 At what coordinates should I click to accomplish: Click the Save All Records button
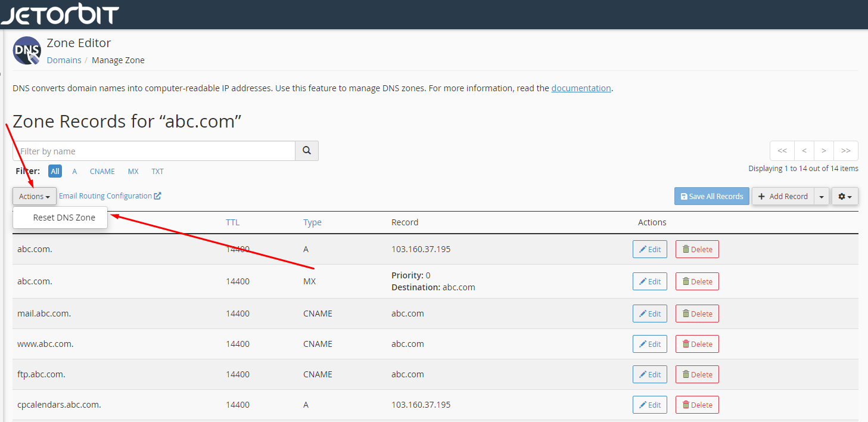(x=711, y=196)
